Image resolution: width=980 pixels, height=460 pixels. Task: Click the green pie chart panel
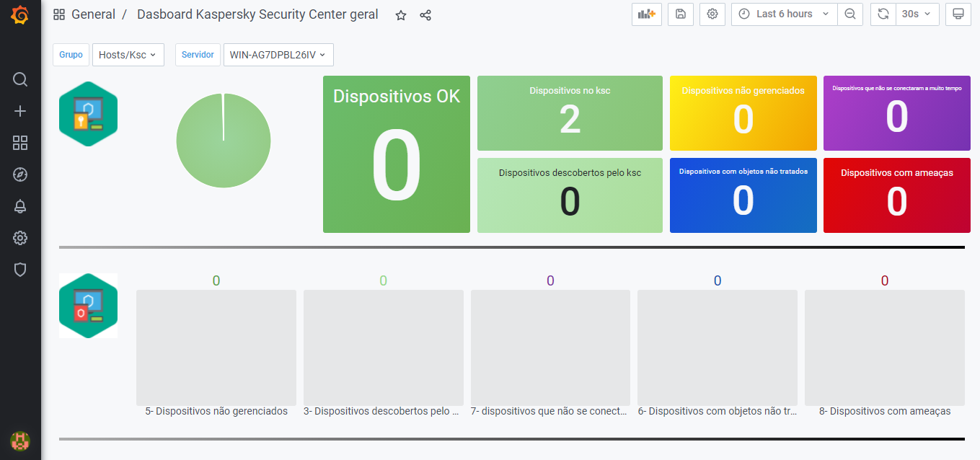click(224, 141)
